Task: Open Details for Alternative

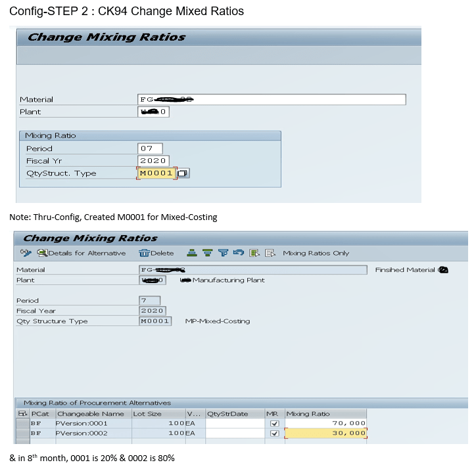Action: [82, 253]
